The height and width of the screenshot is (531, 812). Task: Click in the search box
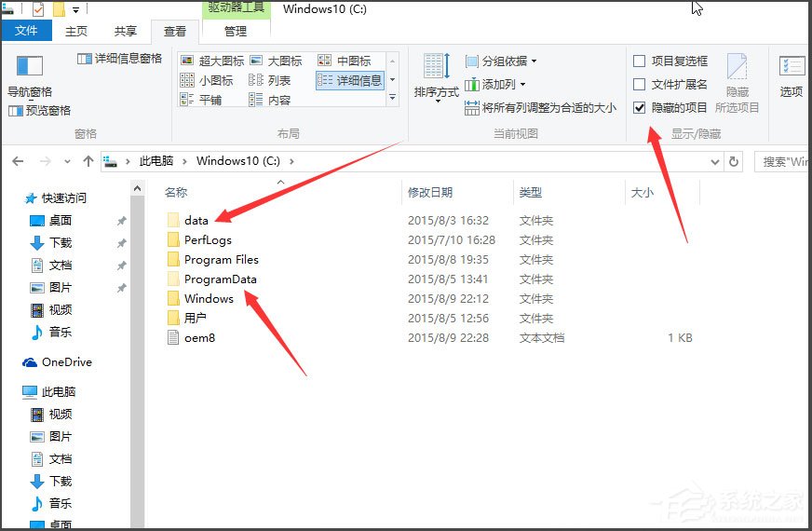[783, 162]
